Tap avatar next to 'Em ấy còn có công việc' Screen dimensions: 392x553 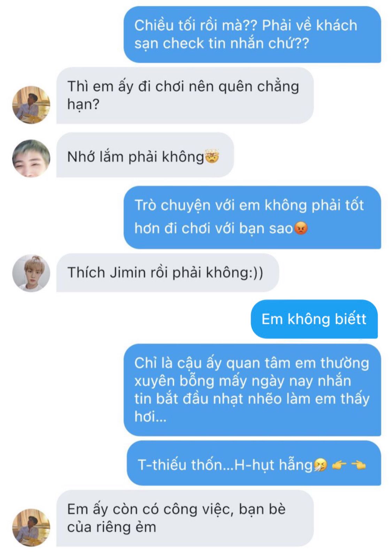tap(31, 527)
